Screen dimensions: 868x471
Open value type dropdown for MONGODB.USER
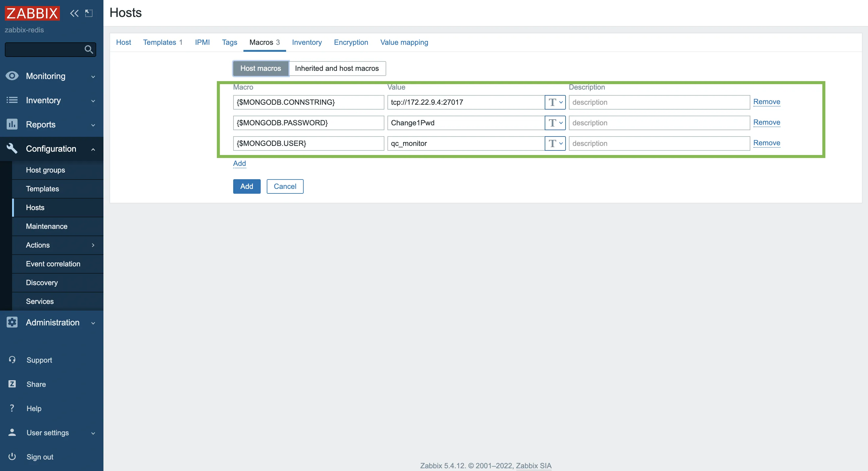pyautogui.click(x=555, y=143)
